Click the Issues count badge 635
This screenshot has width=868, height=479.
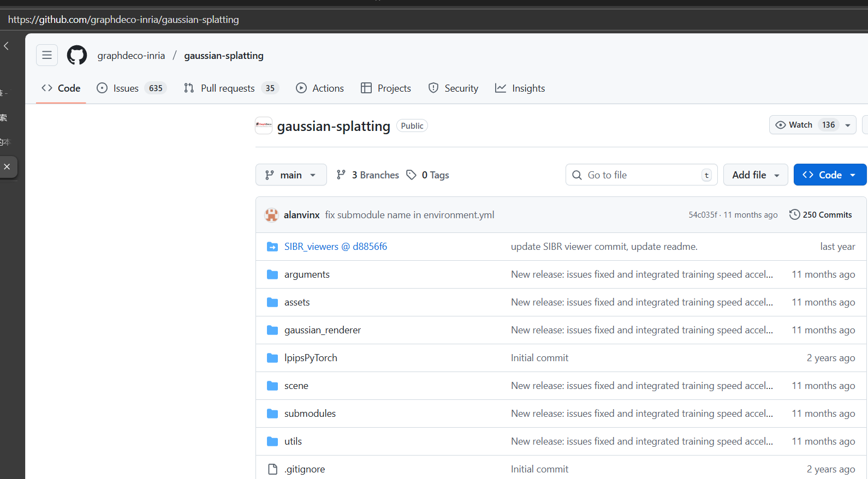point(156,88)
